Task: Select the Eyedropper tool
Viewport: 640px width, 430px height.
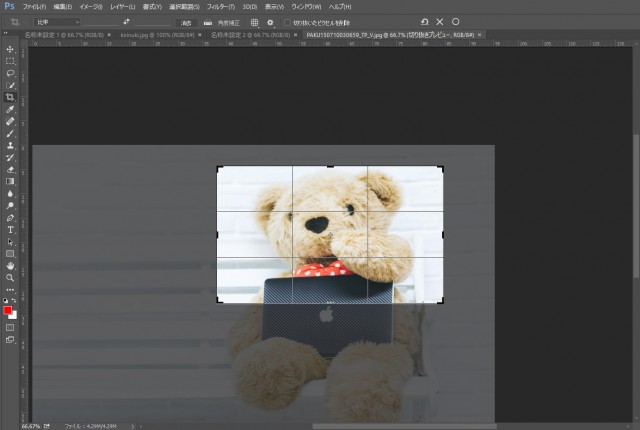Action: point(10,109)
